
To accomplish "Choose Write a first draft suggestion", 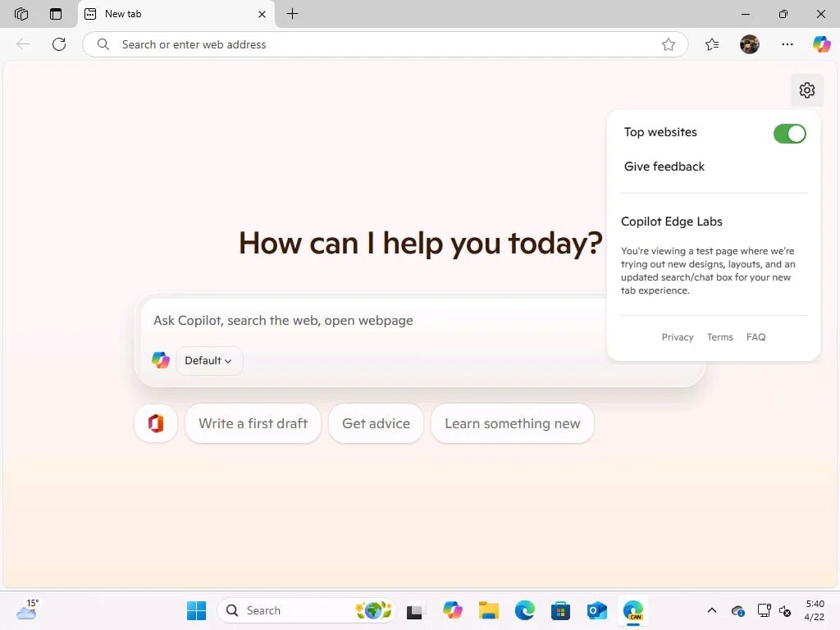I will (253, 423).
